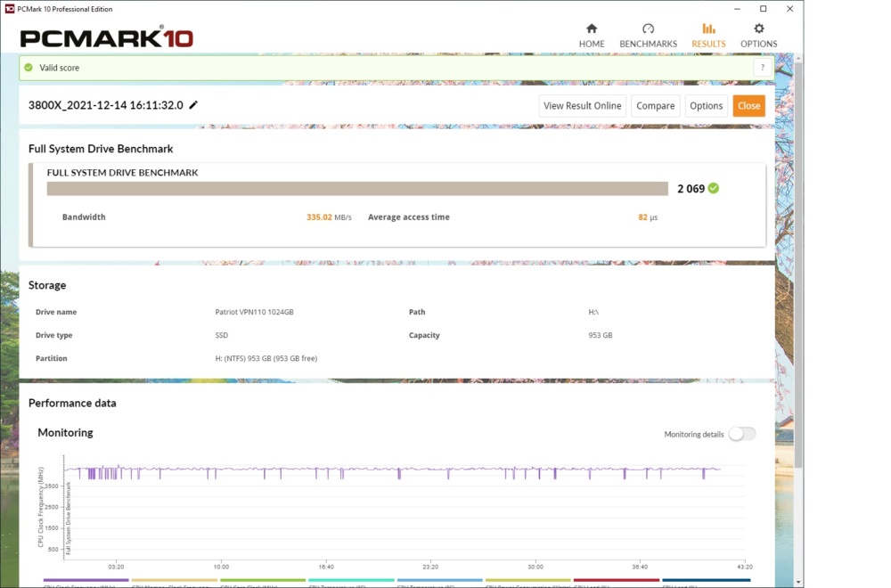Click the Full System Drive Benchmark score bar
Viewport: 891px width, 588px height.
click(357, 189)
